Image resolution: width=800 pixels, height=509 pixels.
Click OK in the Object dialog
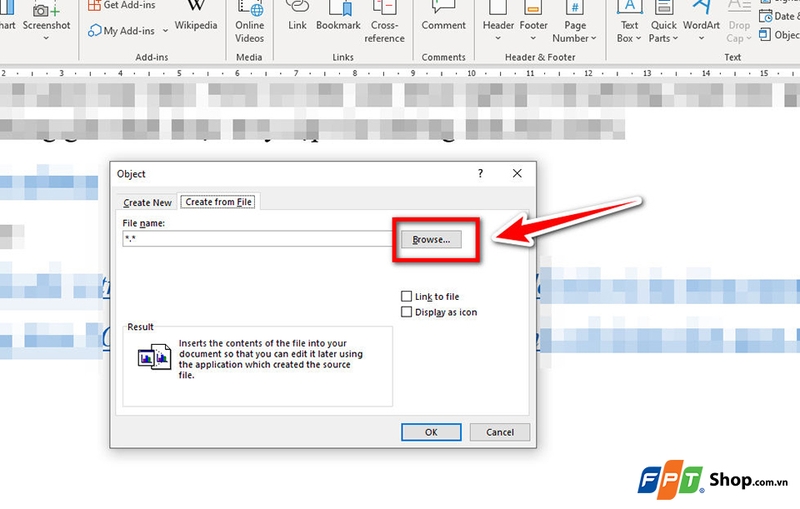click(x=431, y=432)
